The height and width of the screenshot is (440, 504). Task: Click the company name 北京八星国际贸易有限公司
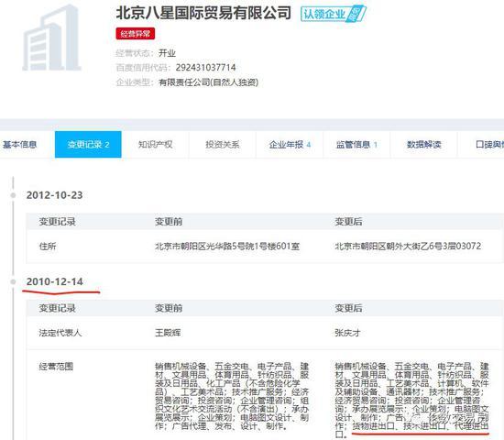coord(203,13)
